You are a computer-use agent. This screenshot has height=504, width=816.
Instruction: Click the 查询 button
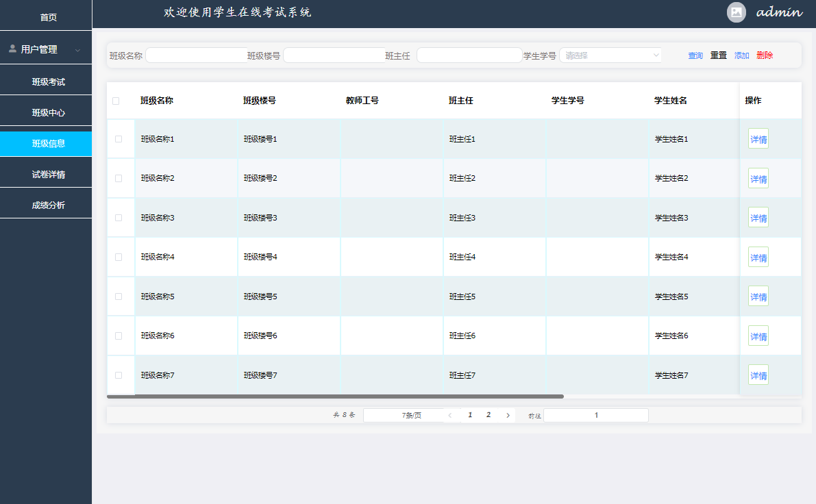(x=695, y=55)
